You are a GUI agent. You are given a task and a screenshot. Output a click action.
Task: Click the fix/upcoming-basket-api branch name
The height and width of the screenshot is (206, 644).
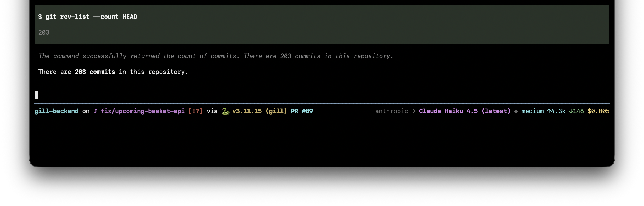143,111
